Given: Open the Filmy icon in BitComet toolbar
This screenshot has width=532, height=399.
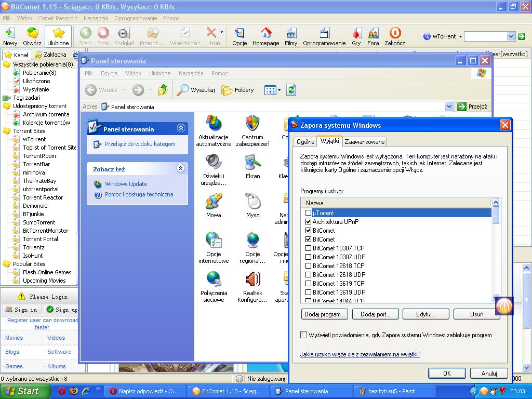Looking at the screenshot, I should (291, 36).
